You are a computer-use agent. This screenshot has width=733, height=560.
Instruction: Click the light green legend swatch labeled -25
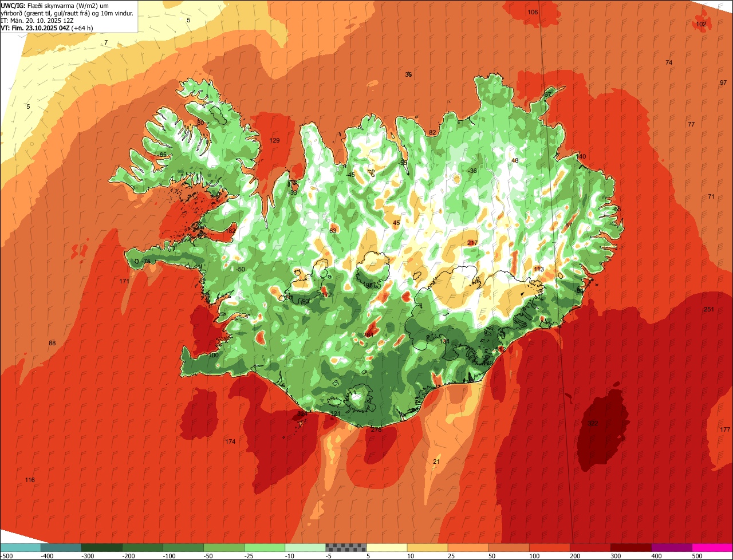pos(265,547)
